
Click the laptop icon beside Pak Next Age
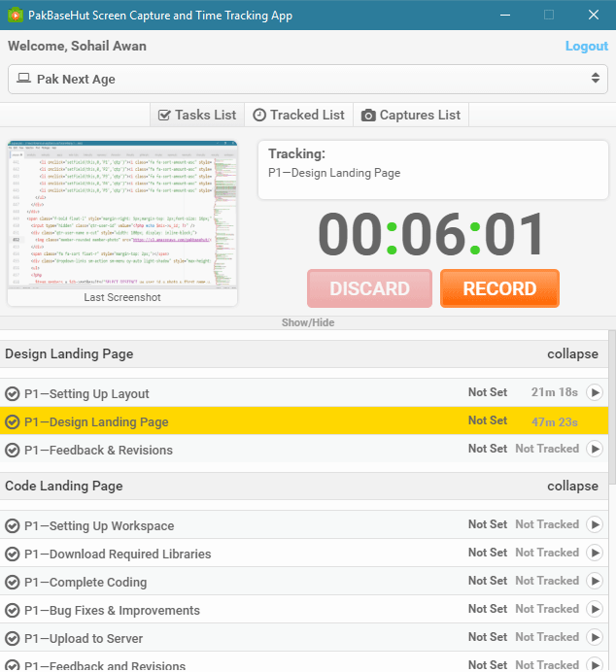click(x=24, y=78)
